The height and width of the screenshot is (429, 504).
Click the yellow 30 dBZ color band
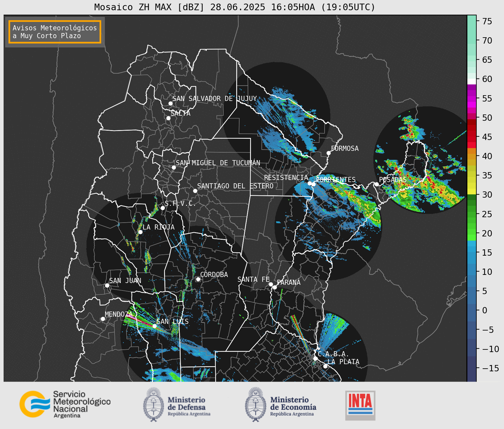pyautogui.click(x=472, y=191)
